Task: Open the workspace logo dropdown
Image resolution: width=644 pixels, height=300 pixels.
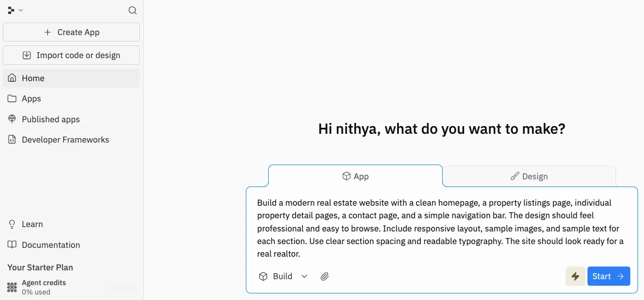Action: tap(15, 10)
